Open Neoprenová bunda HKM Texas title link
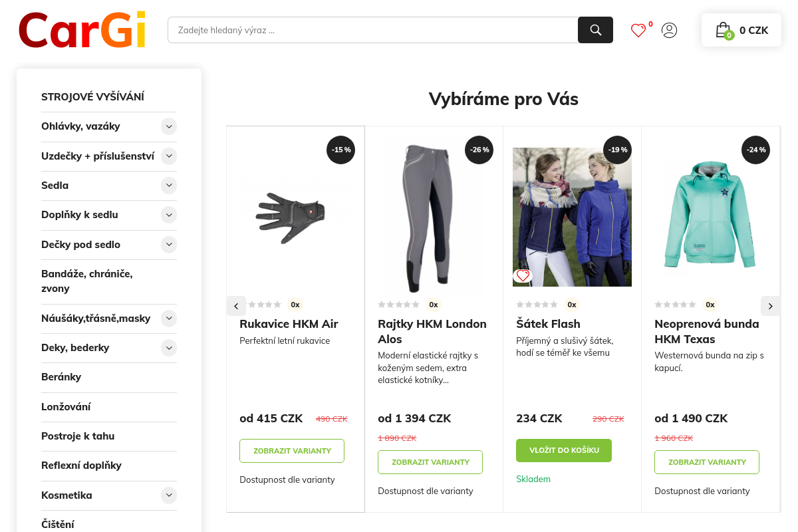This screenshot has height=532, width=798. 706,331
